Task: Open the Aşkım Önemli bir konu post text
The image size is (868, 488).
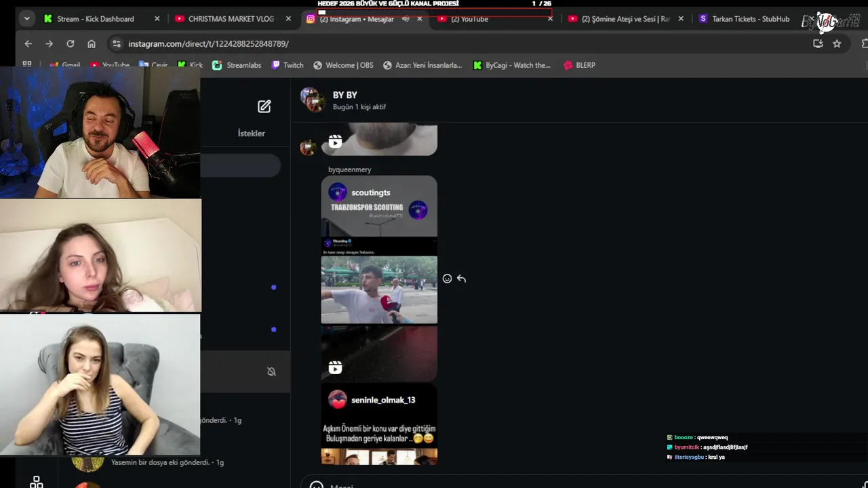Action: pyautogui.click(x=379, y=434)
